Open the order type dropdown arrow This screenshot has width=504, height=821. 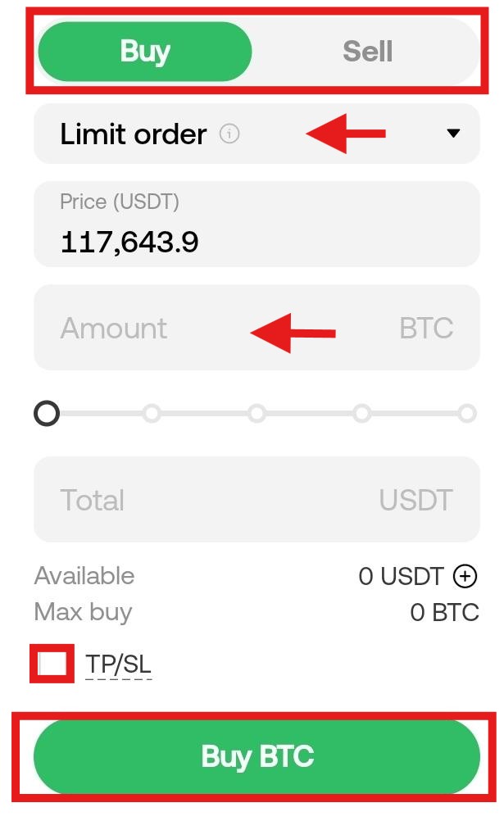click(454, 134)
